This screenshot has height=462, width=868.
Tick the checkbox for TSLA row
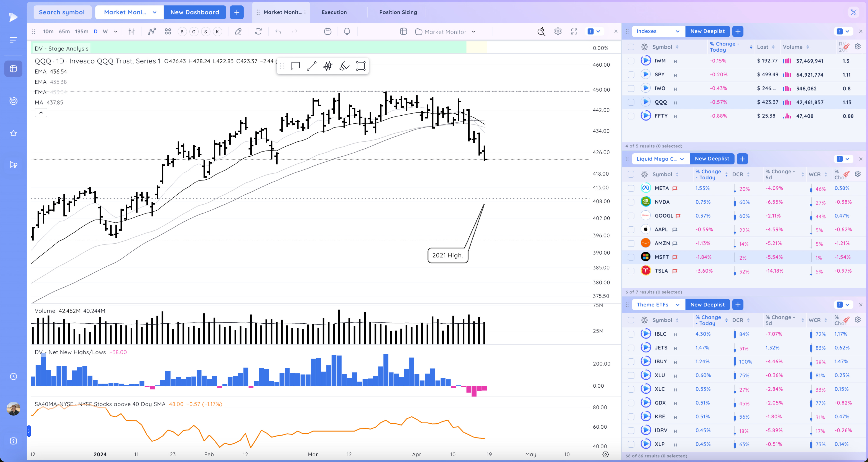(x=631, y=271)
